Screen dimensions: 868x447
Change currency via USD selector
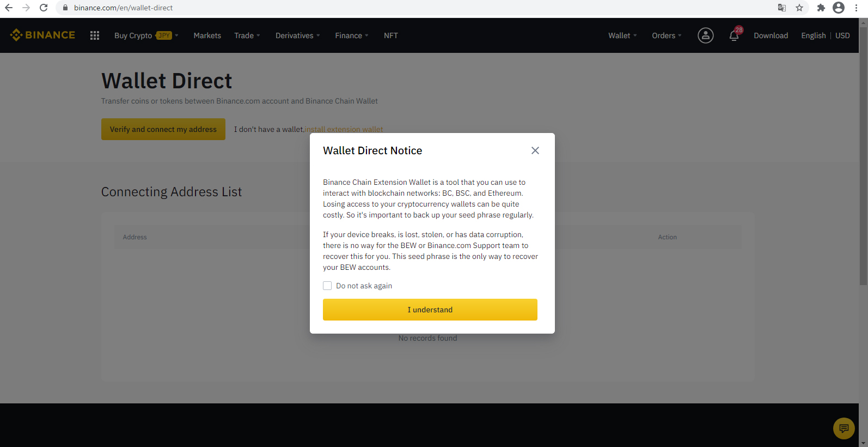pyautogui.click(x=842, y=35)
